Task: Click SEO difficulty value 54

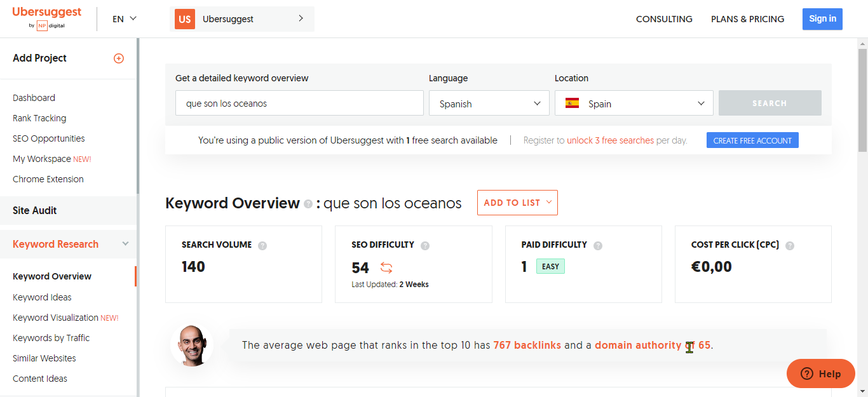Action: pyautogui.click(x=360, y=267)
